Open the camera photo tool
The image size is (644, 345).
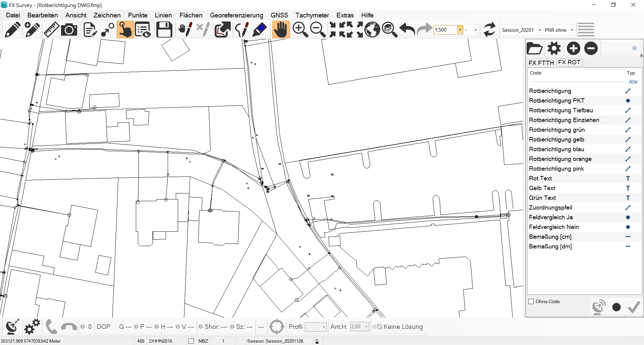[x=69, y=30]
